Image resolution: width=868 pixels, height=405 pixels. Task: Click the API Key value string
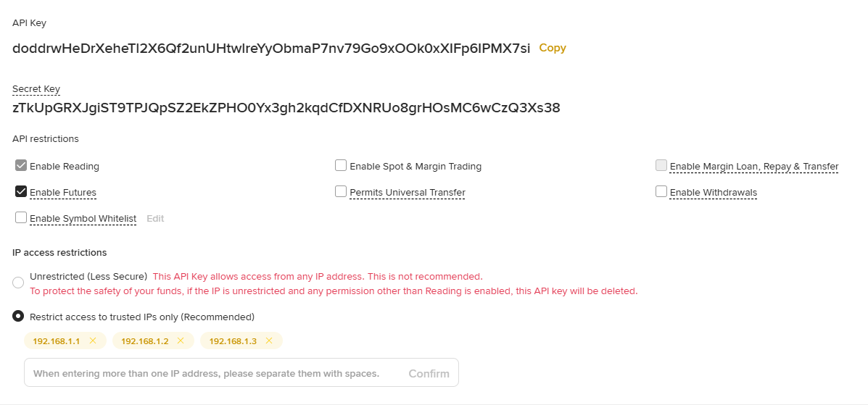pos(271,48)
